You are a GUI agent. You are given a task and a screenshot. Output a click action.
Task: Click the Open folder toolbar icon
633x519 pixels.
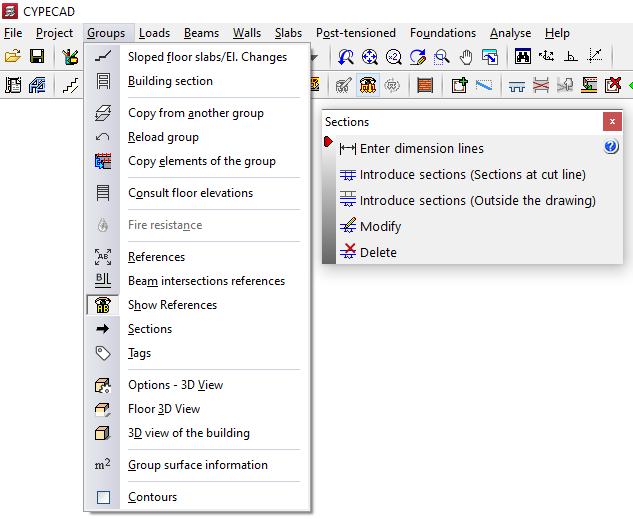13,57
